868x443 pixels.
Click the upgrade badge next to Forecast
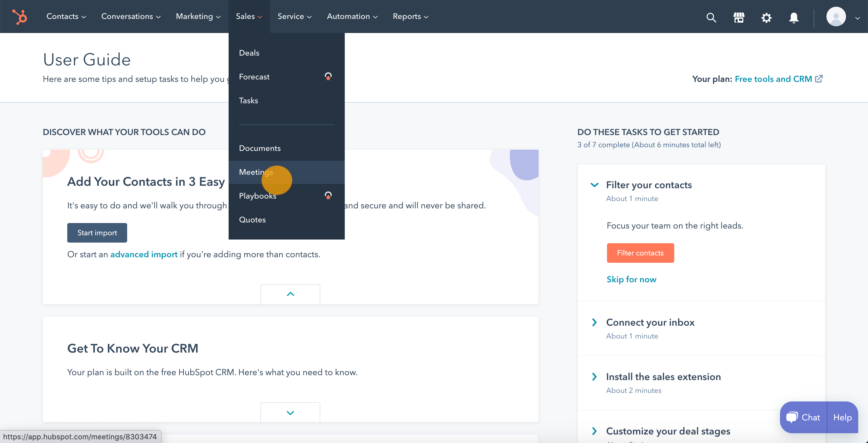(328, 76)
